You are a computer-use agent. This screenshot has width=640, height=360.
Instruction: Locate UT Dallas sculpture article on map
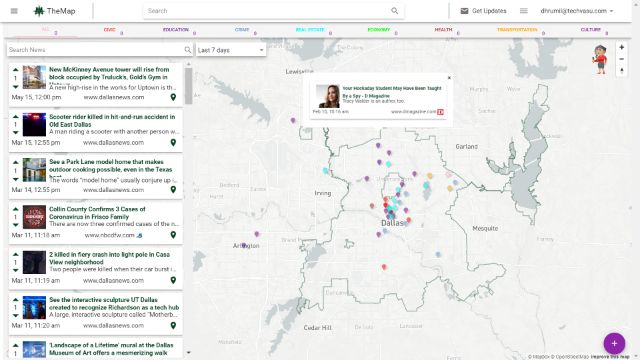tap(173, 325)
